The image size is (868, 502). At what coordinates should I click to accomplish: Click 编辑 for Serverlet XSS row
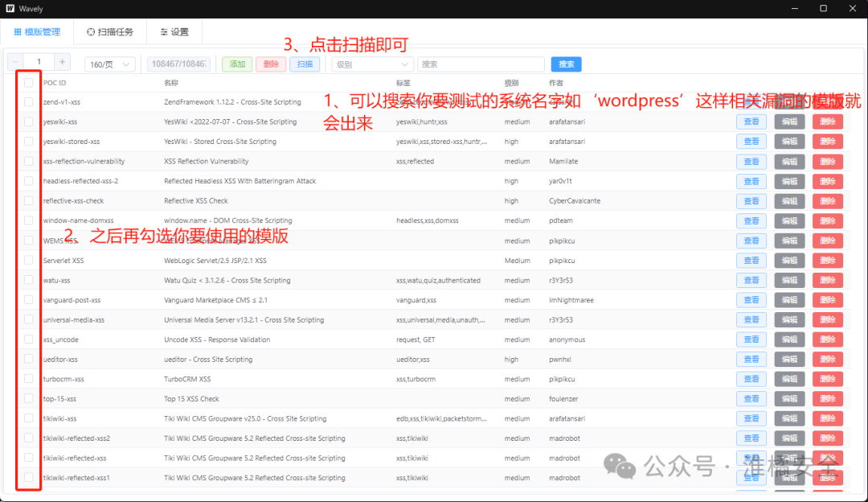pos(789,261)
